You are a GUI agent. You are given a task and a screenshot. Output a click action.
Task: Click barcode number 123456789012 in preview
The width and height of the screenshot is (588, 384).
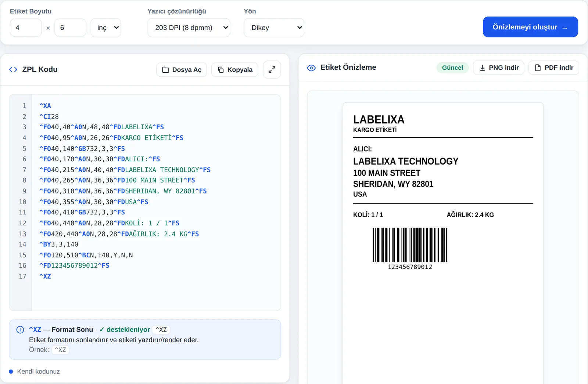[x=410, y=267]
